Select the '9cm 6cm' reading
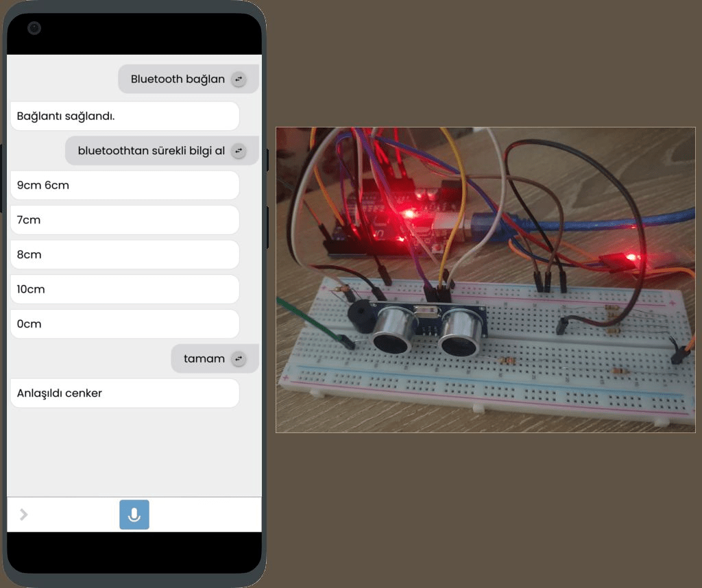The height and width of the screenshot is (588, 702). 125,185
